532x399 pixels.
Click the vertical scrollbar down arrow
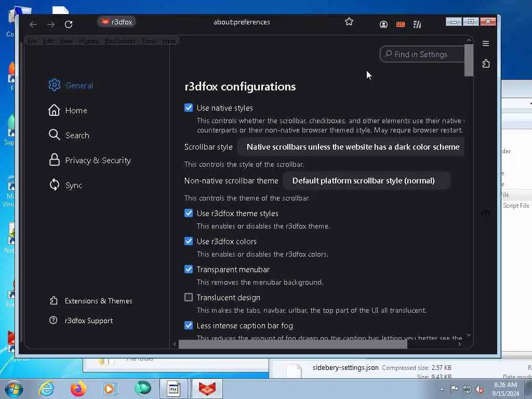click(469, 335)
